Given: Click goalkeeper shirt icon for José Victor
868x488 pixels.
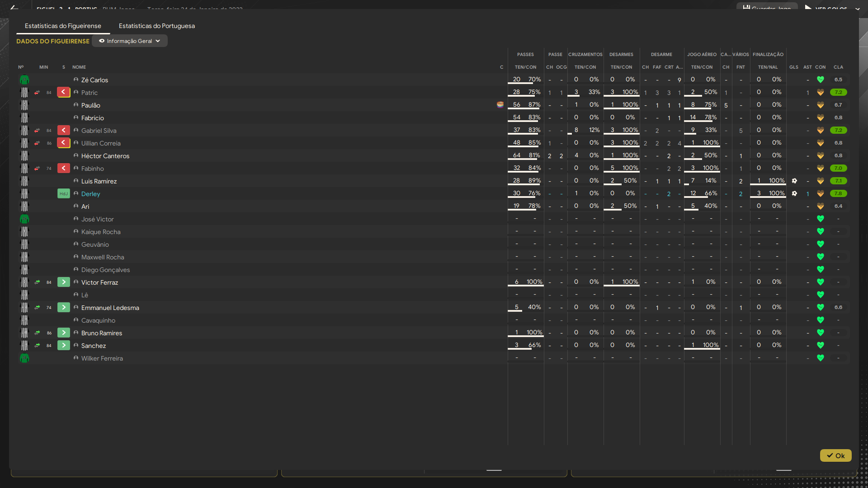Looking at the screenshot, I should (x=24, y=219).
